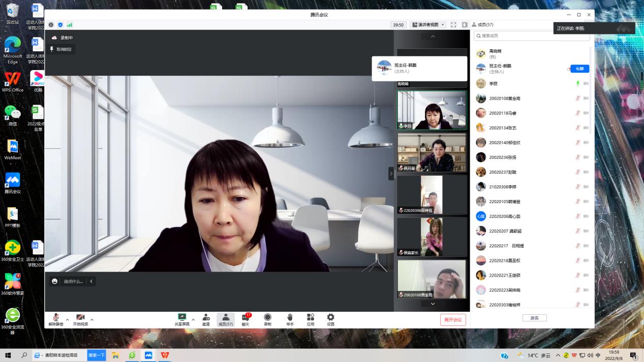Toggle camera icon for 22020218莫圣权
The image size is (644, 362).
click(586, 260)
